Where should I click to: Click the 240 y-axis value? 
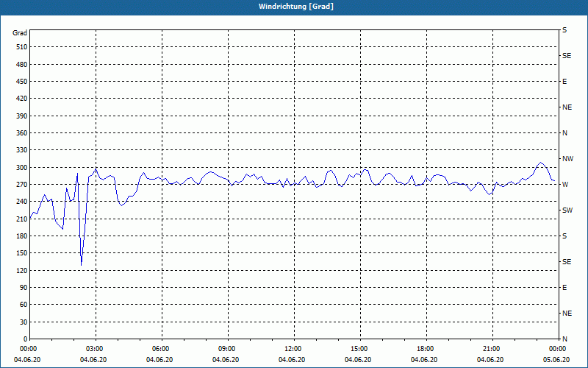tap(22, 202)
